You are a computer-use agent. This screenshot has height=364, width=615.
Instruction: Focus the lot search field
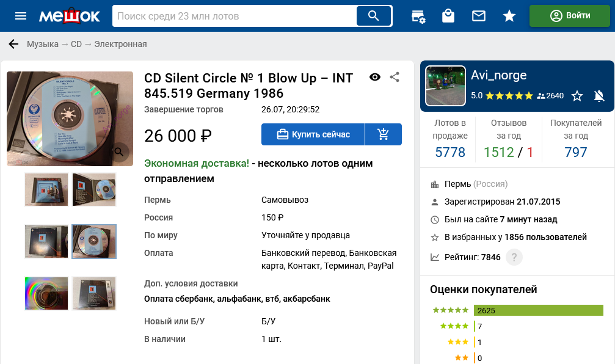pyautogui.click(x=235, y=16)
